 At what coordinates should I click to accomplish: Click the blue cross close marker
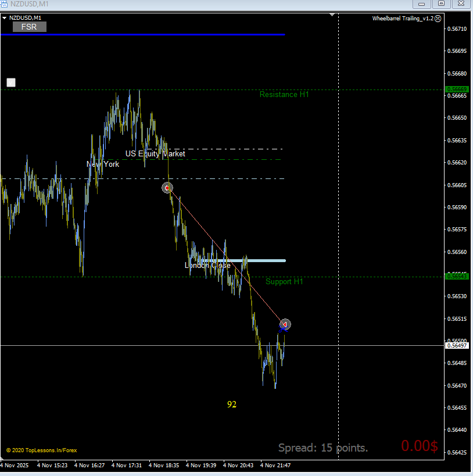pos(283,328)
